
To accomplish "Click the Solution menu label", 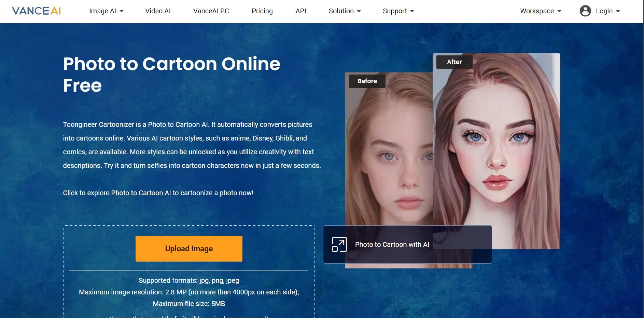I will [341, 11].
